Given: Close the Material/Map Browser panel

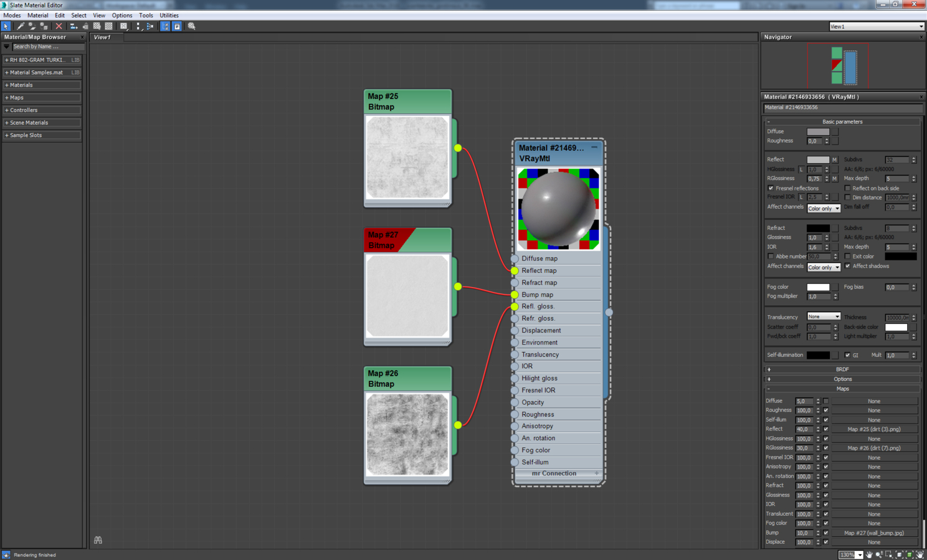Looking at the screenshot, I should coord(82,37).
